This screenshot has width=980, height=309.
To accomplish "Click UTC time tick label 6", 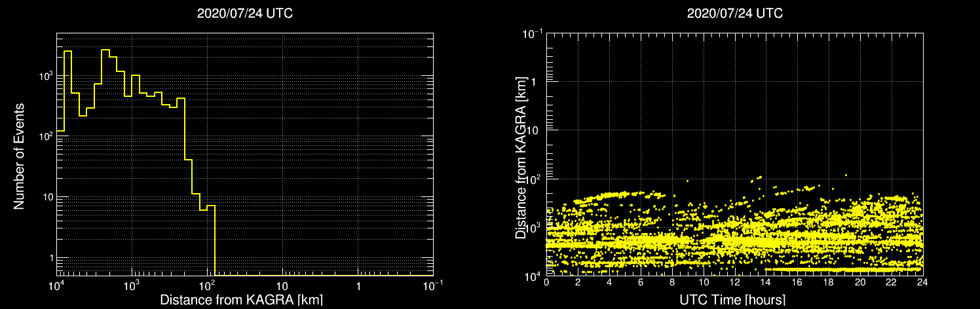I will click(641, 282).
